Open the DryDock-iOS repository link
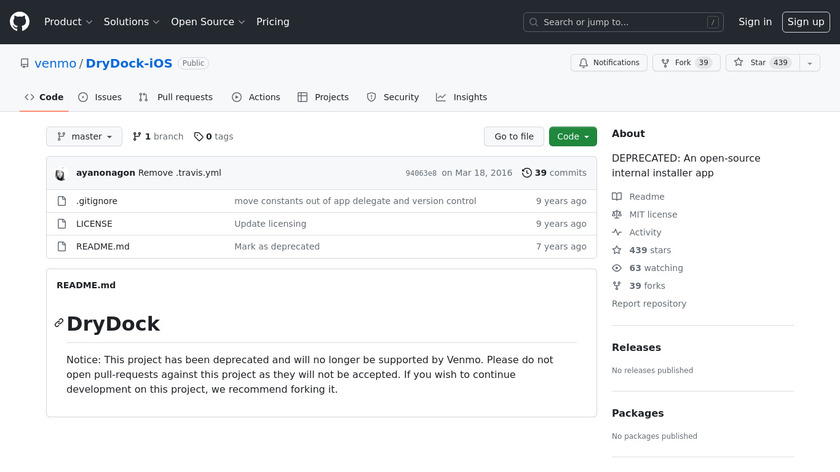This screenshot has width=840, height=472. 129,63
